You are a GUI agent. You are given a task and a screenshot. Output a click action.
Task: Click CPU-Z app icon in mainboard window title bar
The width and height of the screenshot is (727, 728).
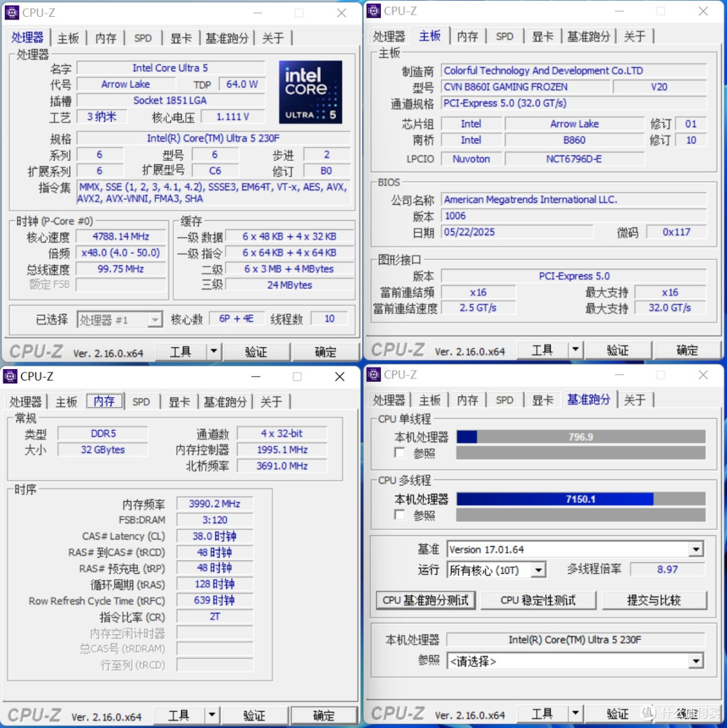[x=374, y=11]
